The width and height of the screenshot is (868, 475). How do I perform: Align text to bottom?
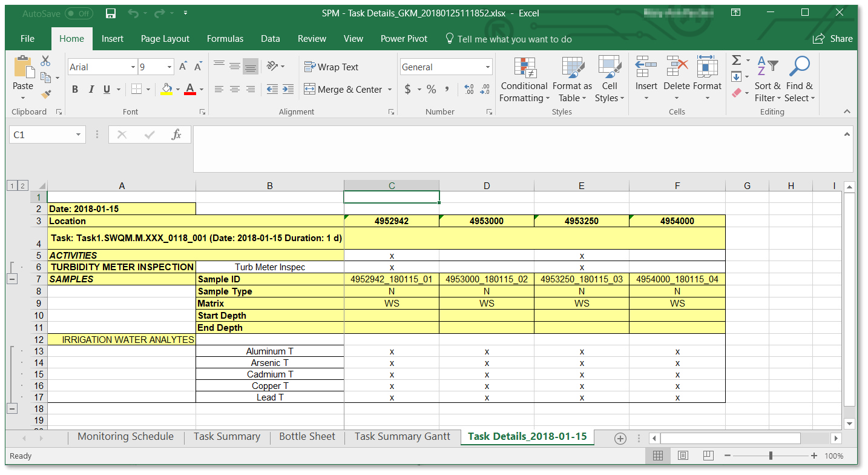click(251, 67)
